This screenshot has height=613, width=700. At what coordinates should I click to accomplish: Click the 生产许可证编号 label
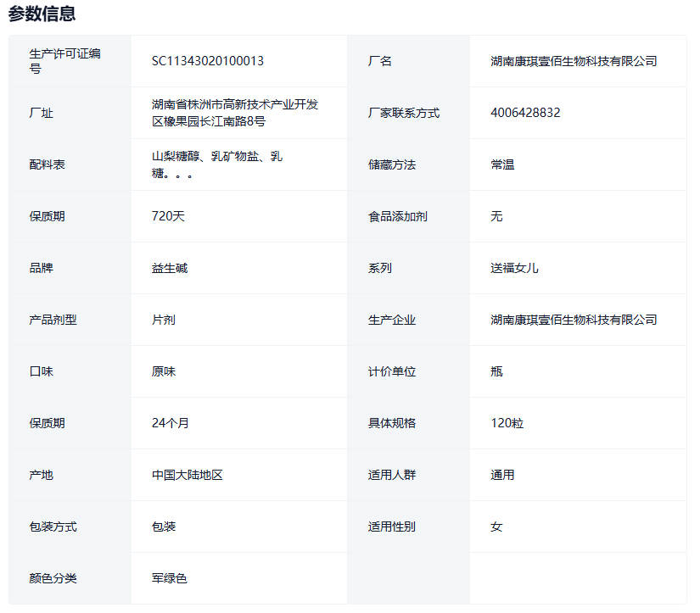pyautogui.click(x=64, y=61)
